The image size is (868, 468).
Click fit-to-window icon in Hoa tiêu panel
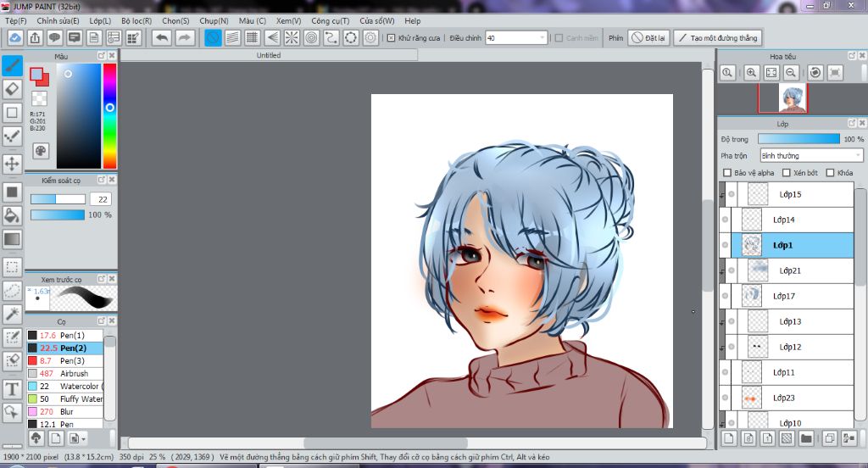point(771,73)
